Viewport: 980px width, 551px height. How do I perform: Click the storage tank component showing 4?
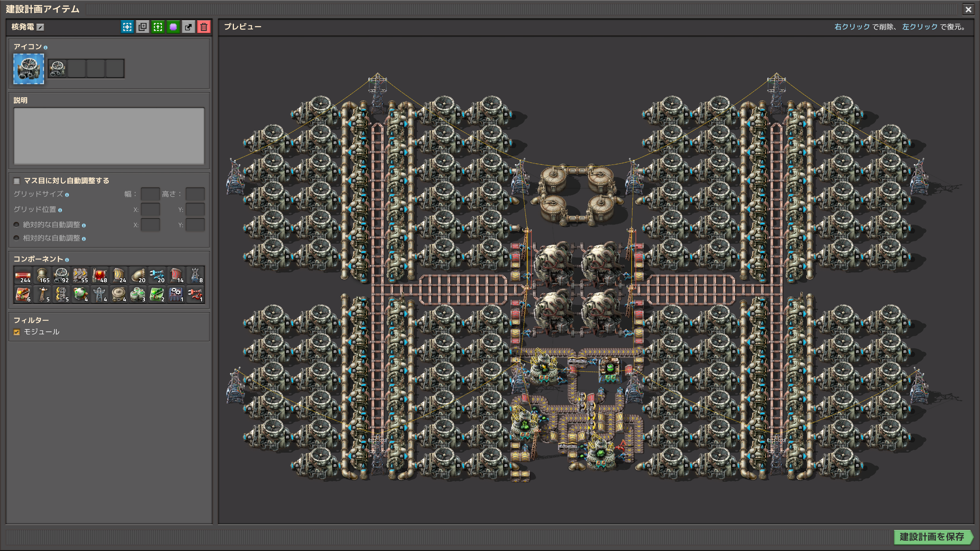coord(119,295)
